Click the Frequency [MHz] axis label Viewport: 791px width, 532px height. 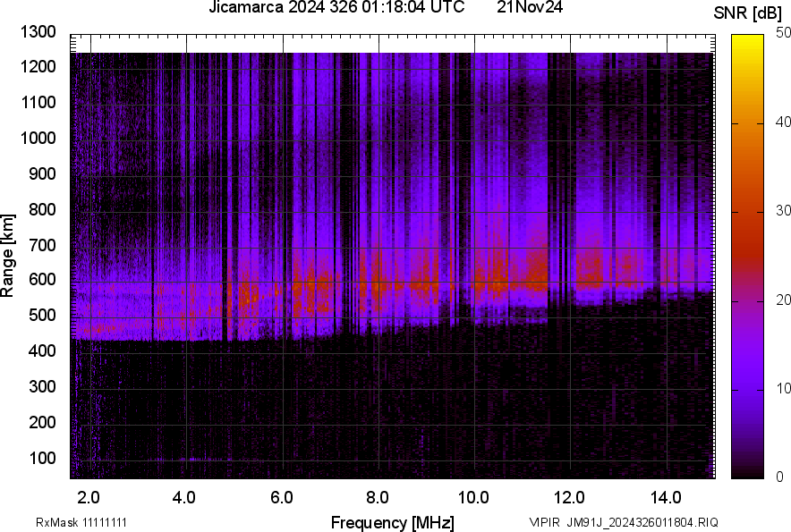click(x=392, y=522)
